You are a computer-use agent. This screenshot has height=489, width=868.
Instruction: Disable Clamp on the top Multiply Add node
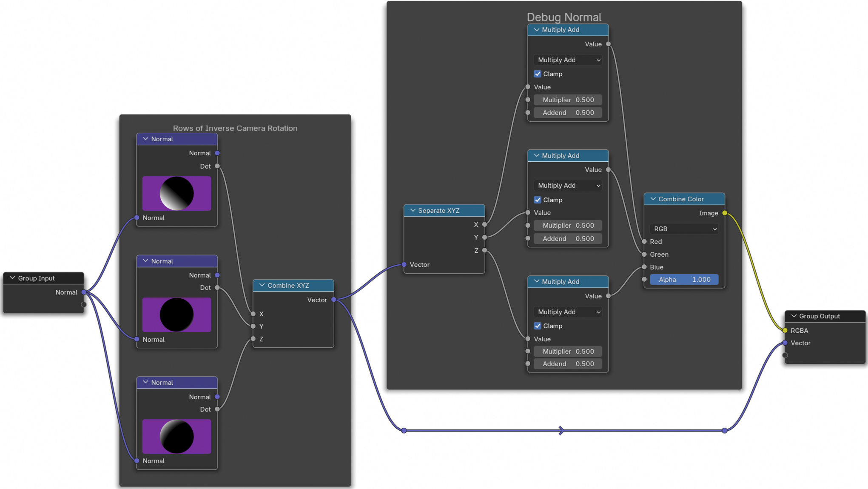point(538,74)
